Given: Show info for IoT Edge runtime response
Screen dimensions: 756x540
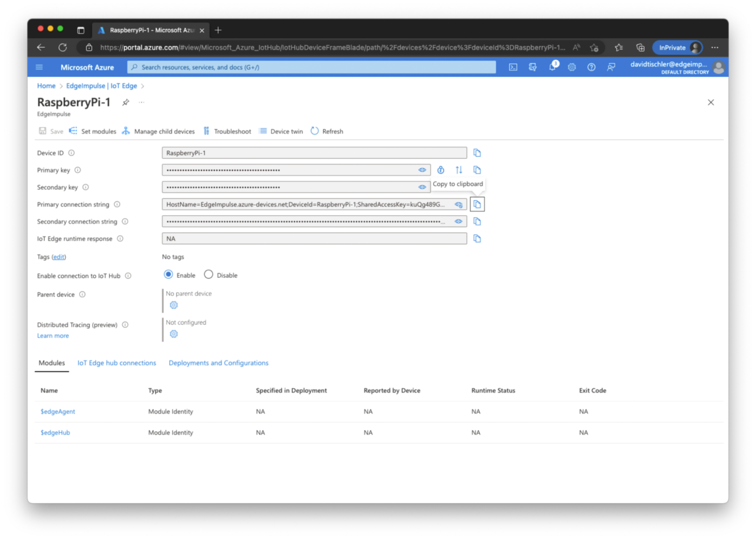Looking at the screenshot, I should pos(120,239).
